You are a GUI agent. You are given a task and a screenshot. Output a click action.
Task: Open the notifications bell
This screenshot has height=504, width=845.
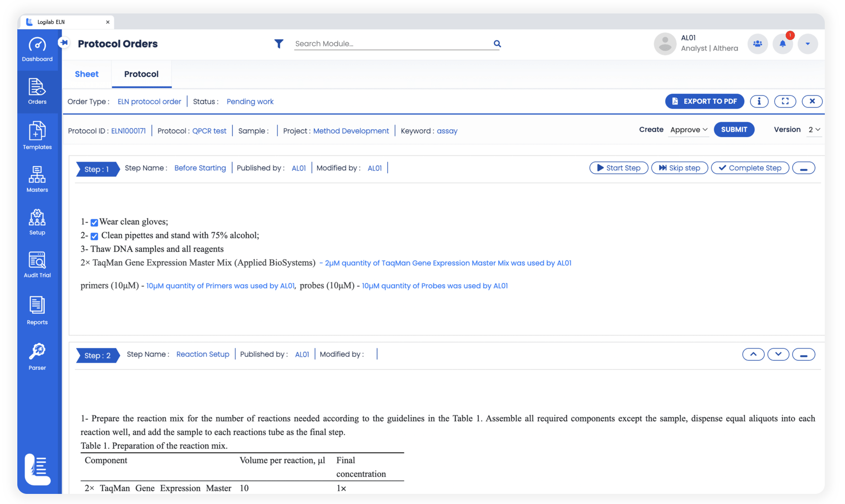point(782,44)
